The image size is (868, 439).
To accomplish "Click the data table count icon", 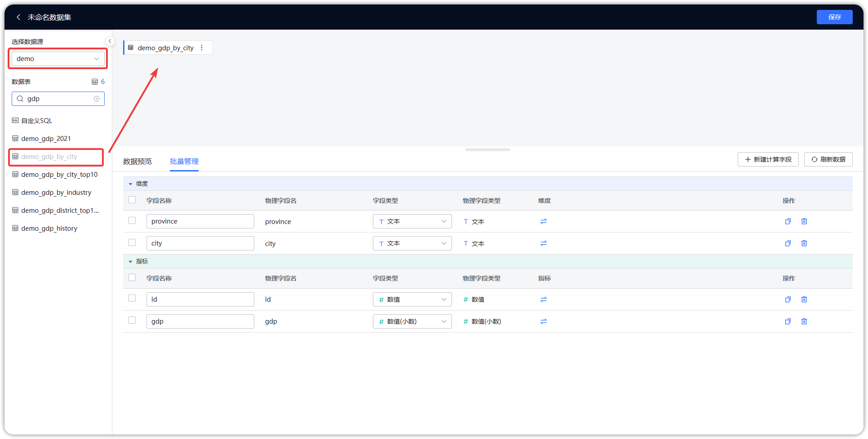I will (95, 82).
